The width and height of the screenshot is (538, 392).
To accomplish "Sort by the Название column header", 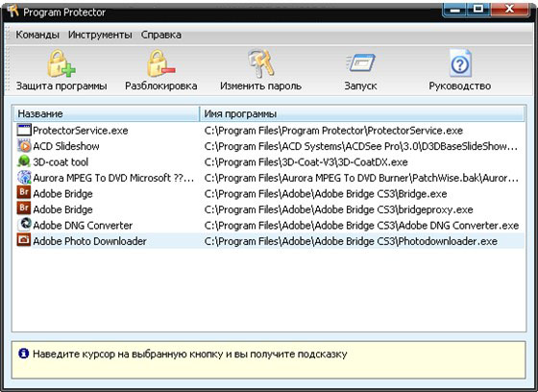I will coord(107,113).
